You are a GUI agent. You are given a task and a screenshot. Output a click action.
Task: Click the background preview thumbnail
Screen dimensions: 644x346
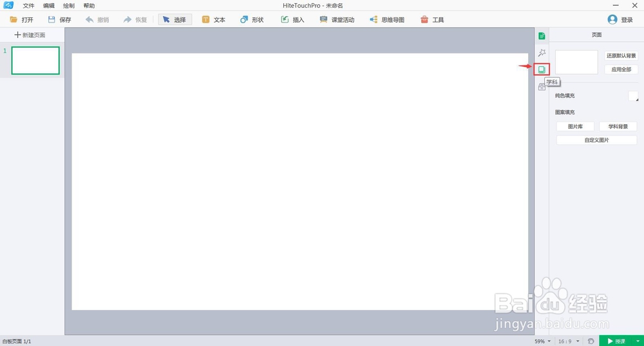click(576, 62)
